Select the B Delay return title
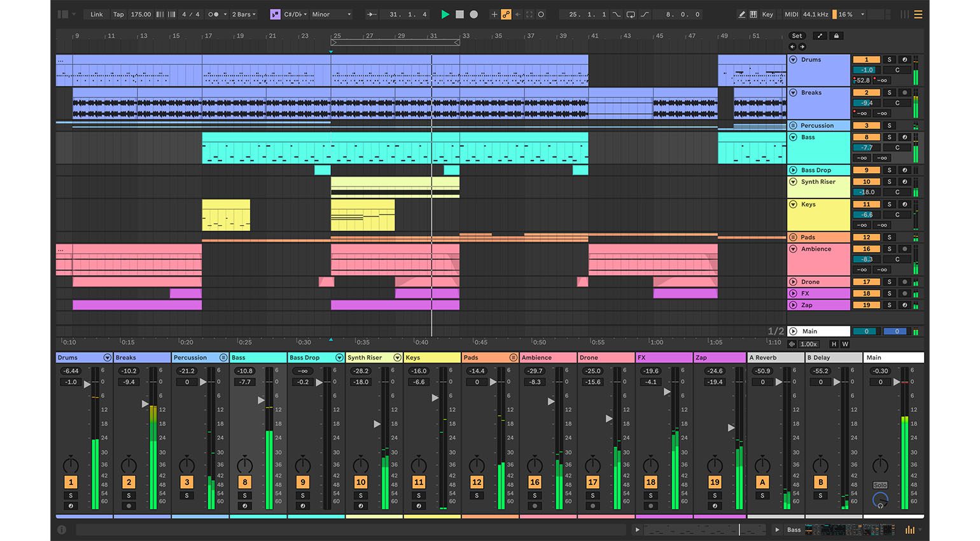This screenshot has width=980, height=541. (x=833, y=358)
